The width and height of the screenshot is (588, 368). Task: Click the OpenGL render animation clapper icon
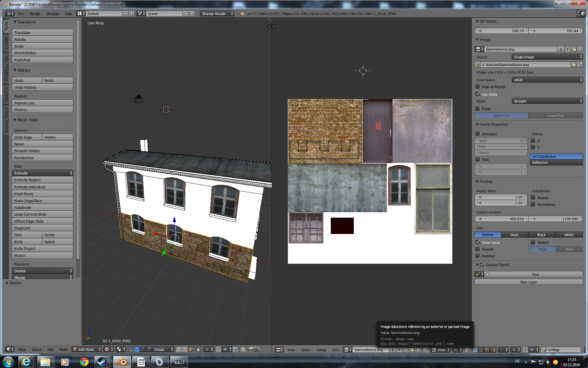coord(257,349)
